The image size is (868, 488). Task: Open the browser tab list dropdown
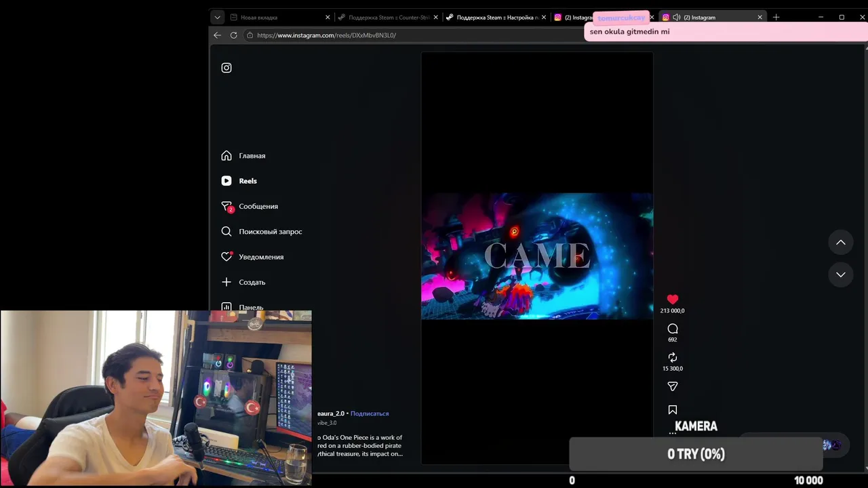(x=217, y=18)
